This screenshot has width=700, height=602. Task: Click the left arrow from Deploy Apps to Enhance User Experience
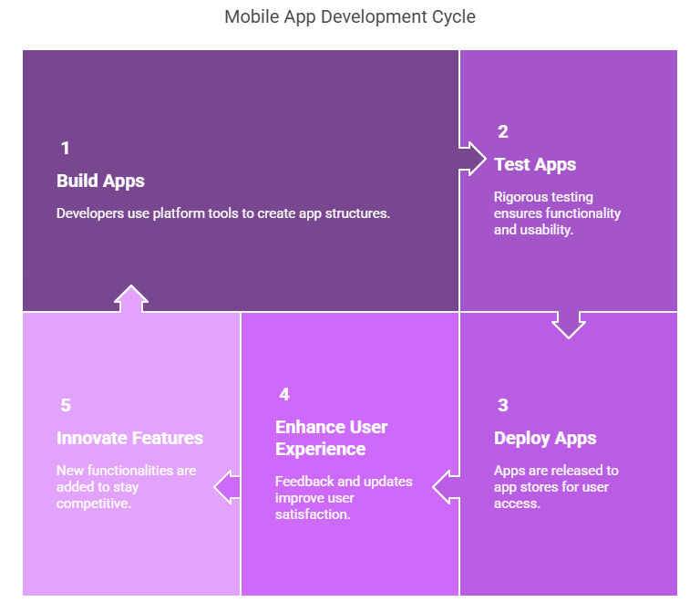click(x=446, y=487)
